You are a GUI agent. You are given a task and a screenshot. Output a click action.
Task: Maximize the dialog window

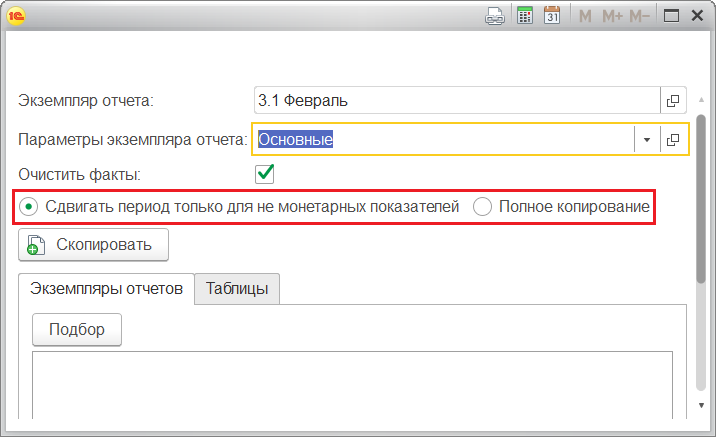click(671, 16)
